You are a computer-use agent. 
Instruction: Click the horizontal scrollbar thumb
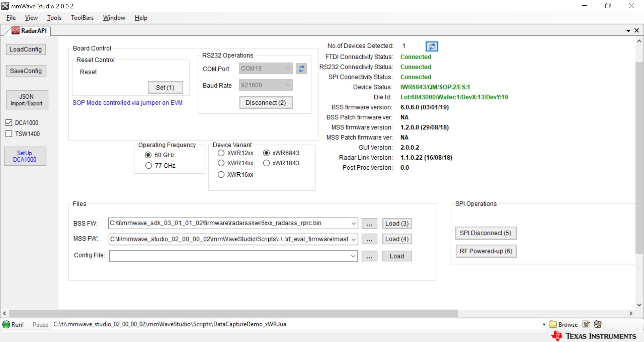click(x=233, y=313)
